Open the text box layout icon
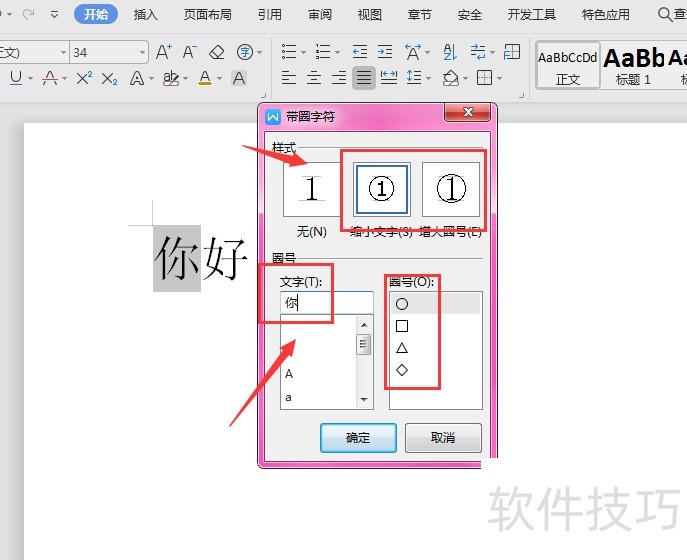The width and height of the screenshot is (687, 560). tap(511, 52)
